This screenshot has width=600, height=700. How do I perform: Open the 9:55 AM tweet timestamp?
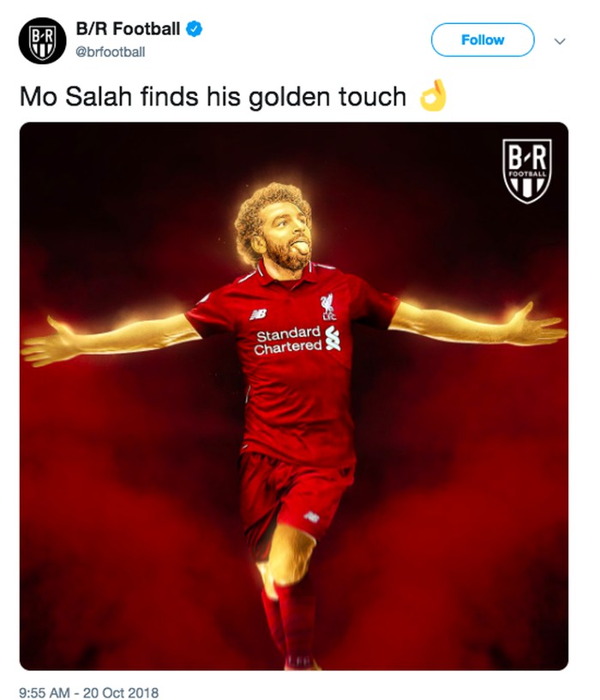coord(89,692)
